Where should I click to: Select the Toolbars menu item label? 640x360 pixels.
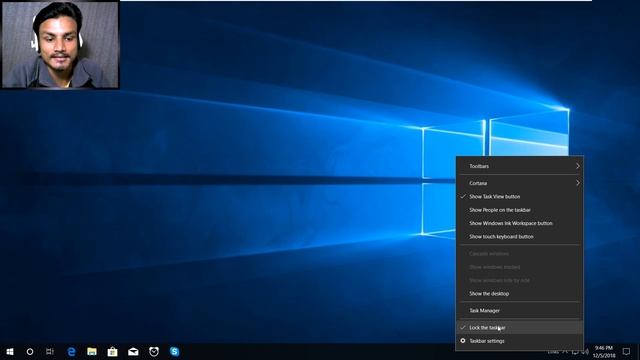479,166
